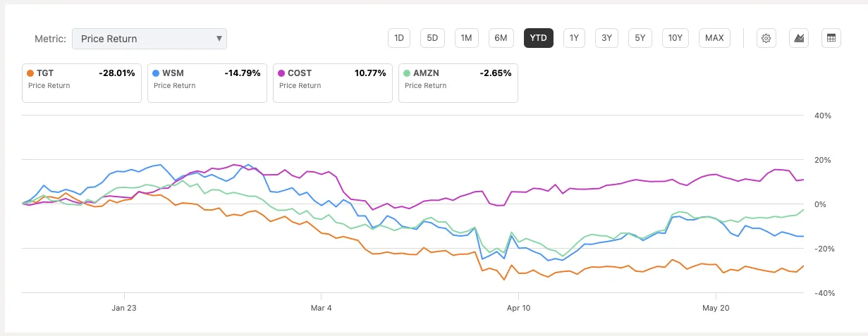The width and height of the screenshot is (868, 336).
Task: Choose the 5Y range button
Action: coord(640,38)
